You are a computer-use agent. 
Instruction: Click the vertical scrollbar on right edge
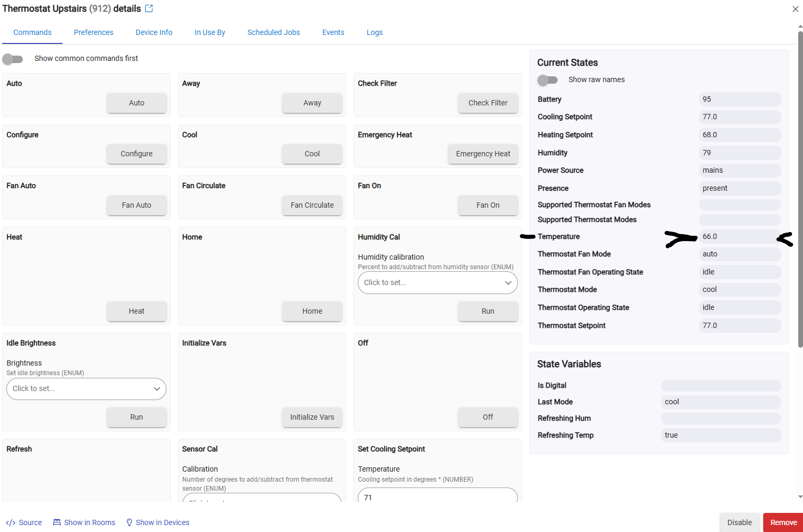[800, 185]
